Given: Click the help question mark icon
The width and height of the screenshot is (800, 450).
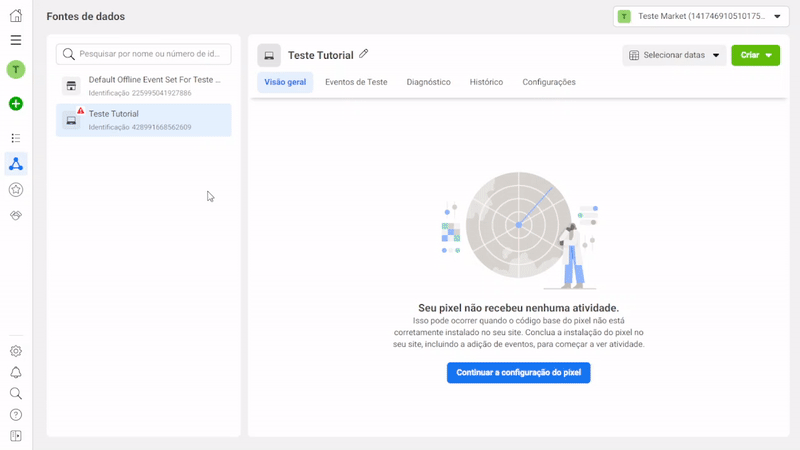Looking at the screenshot, I should coord(15,415).
